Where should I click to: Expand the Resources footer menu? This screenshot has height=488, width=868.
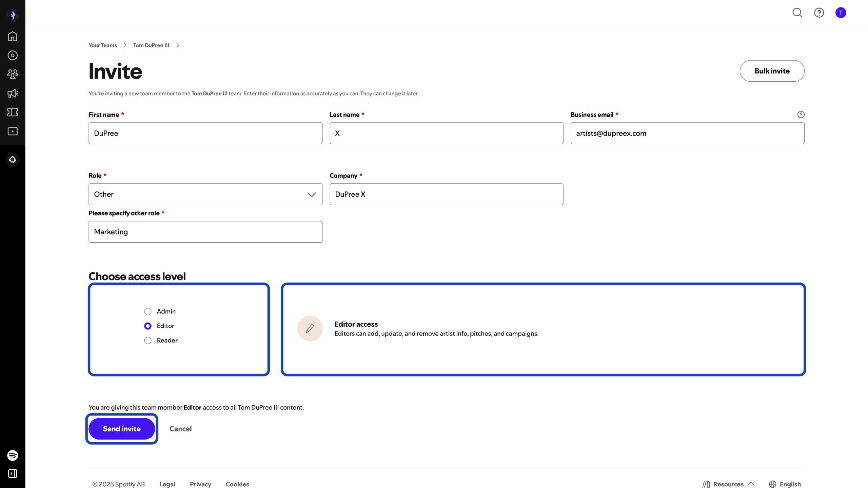(x=728, y=484)
